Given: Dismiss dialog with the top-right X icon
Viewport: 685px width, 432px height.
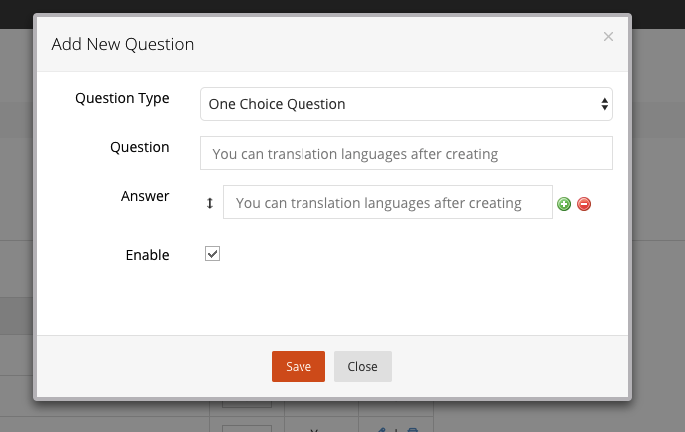Looking at the screenshot, I should (608, 37).
